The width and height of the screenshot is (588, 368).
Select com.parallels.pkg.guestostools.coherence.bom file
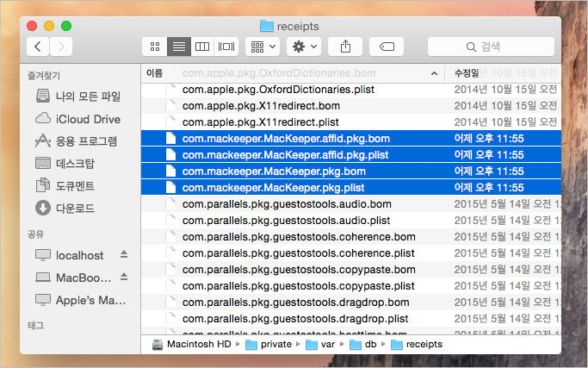pos(351,237)
